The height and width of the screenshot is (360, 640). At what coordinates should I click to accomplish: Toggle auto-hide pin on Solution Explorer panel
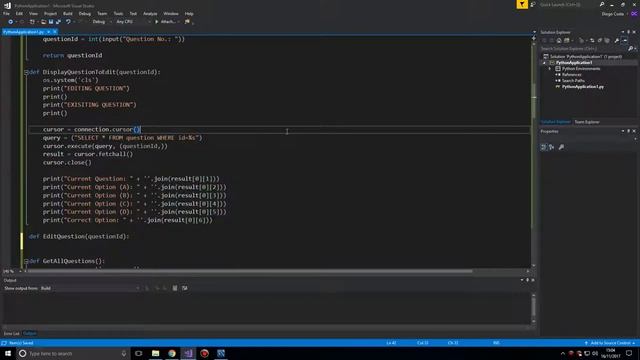629,32
